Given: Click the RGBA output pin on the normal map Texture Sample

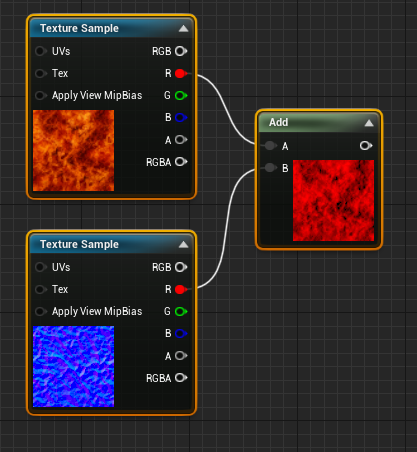Looking at the screenshot, I should click(x=181, y=378).
